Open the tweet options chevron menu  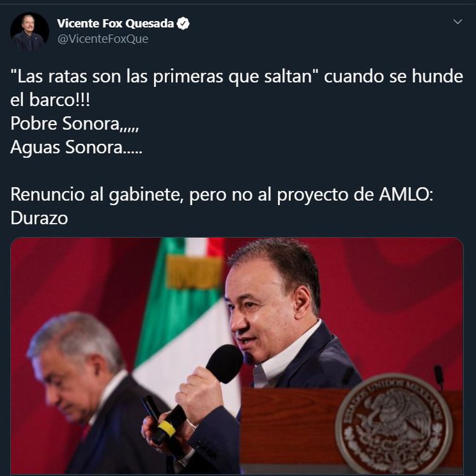pos(457,22)
